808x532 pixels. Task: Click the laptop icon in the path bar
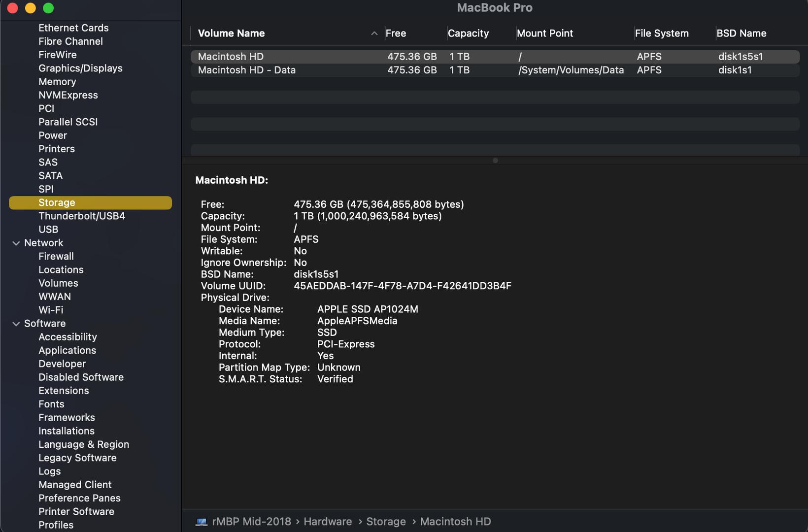coord(202,522)
